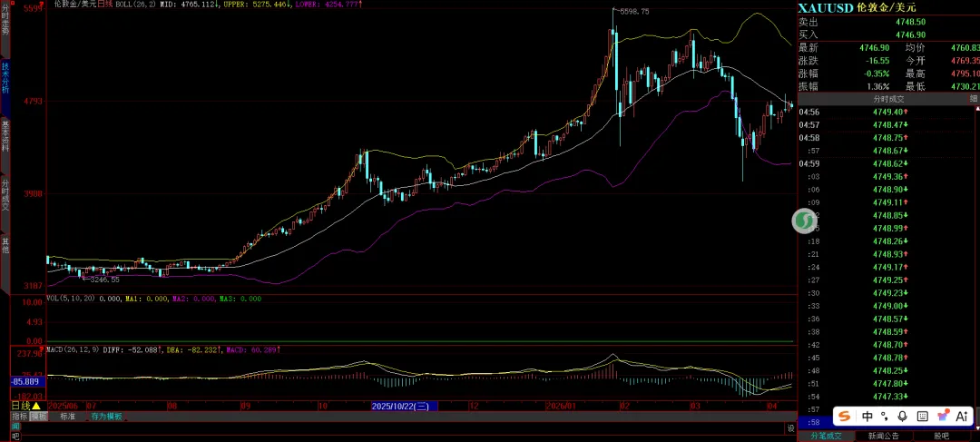
Task: Click the 指标 button
Action: (x=19, y=417)
